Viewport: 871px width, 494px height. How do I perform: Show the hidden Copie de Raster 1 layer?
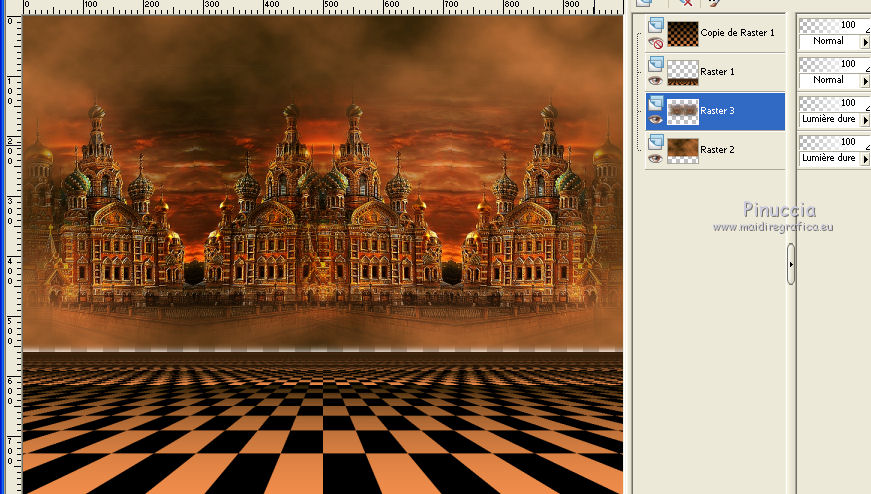(656, 43)
